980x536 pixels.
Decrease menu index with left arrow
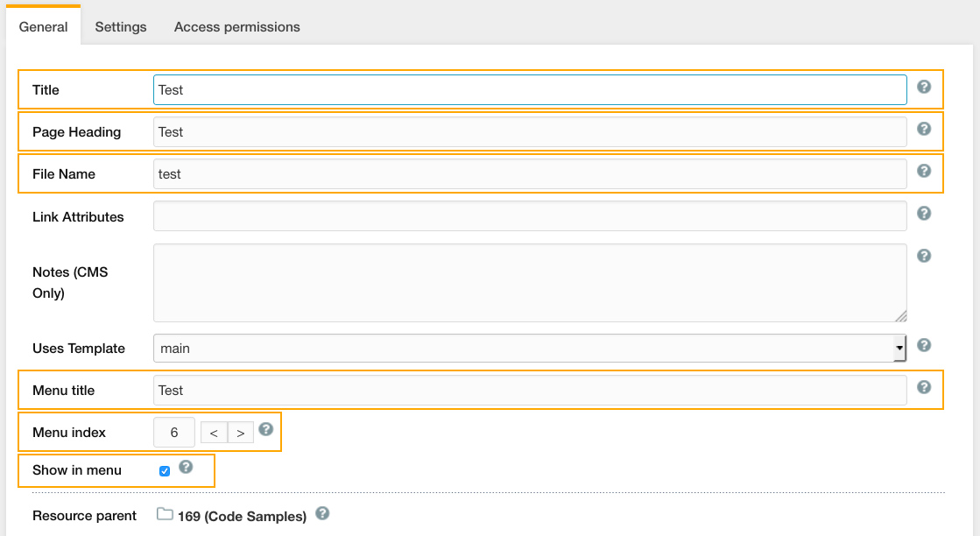pos(214,433)
